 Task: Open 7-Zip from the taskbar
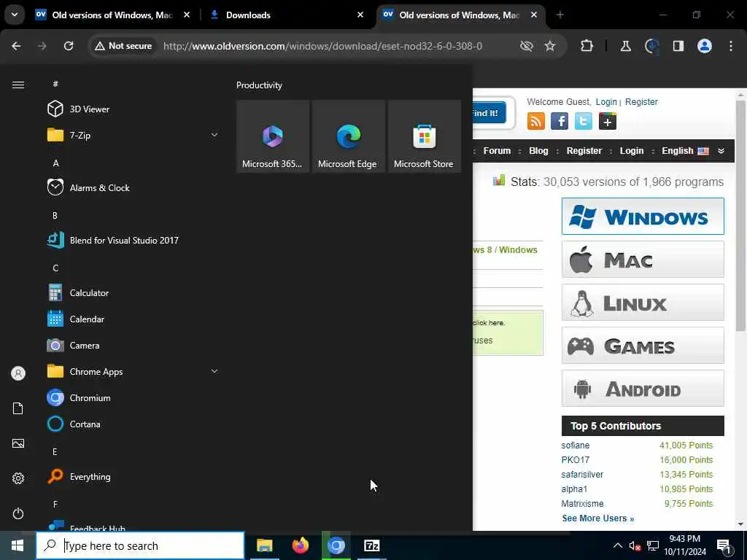pyautogui.click(x=371, y=545)
